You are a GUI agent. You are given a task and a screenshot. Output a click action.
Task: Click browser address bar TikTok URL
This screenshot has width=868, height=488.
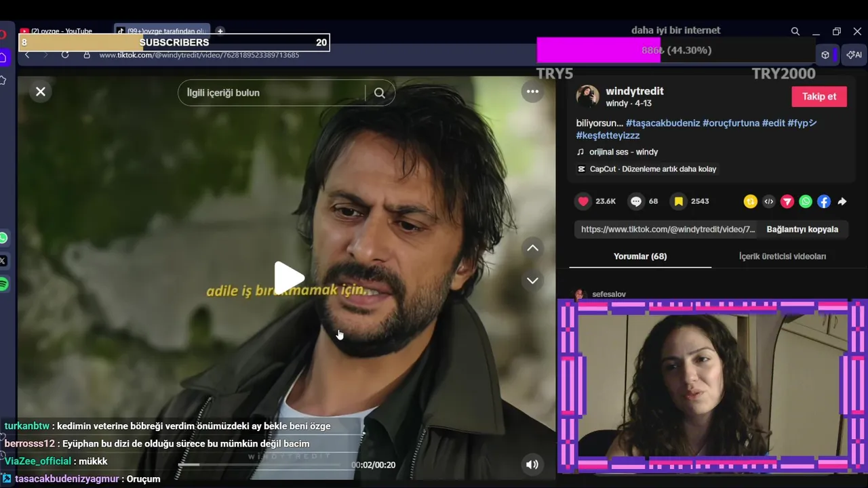pos(199,55)
